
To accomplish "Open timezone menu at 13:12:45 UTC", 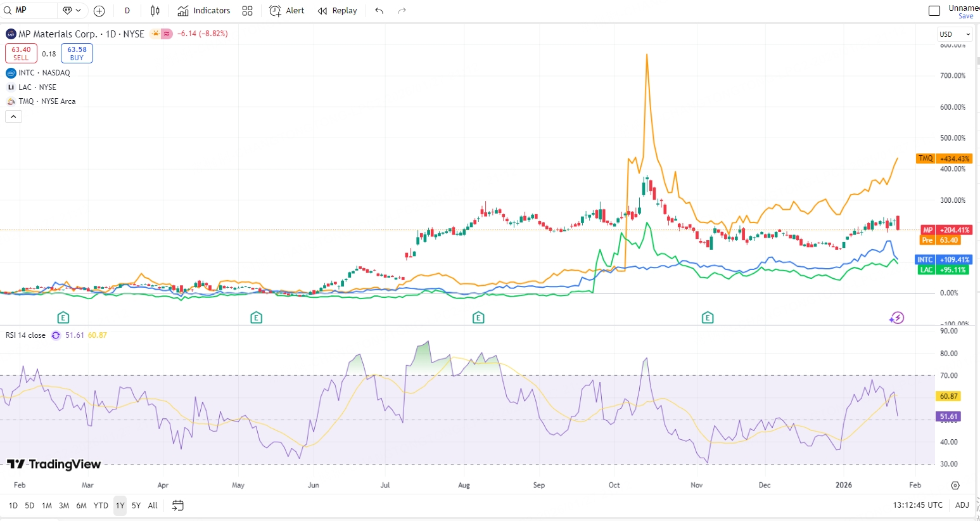I will tap(918, 505).
